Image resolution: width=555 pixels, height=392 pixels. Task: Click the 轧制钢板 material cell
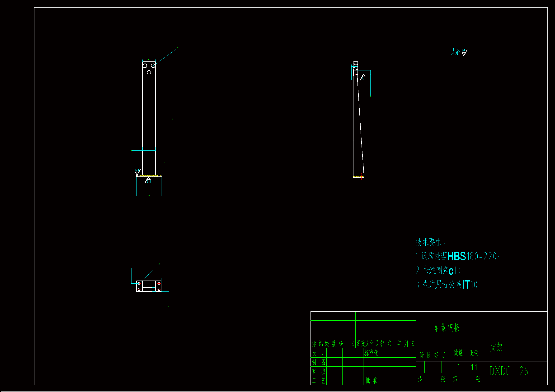pyautogui.click(x=447, y=328)
